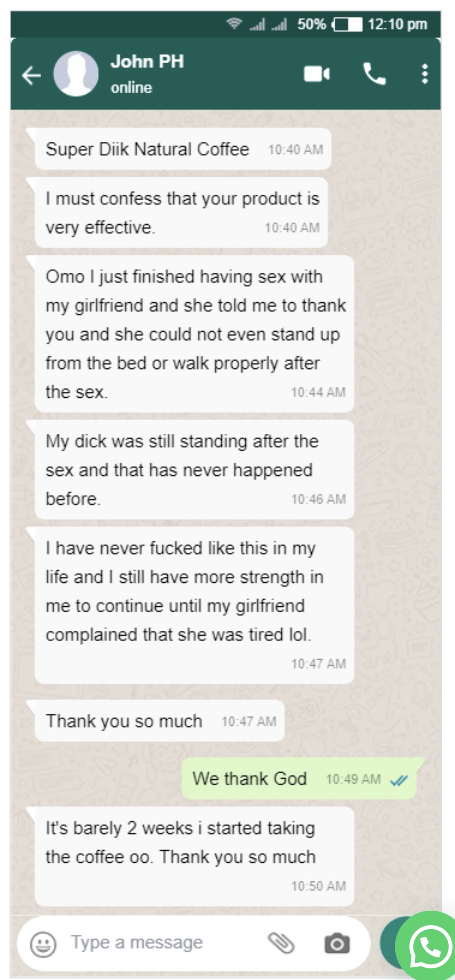Screen dimensions: 455x980
Task: Tap the battery indicator in status bar
Action: (347, 25)
